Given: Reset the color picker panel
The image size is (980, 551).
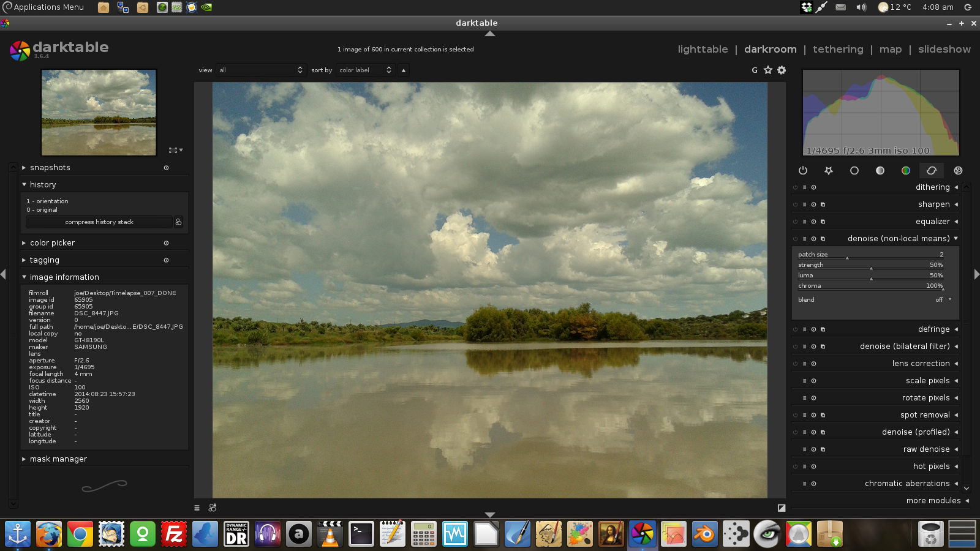Looking at the screenshot, I should coord(166,243).
